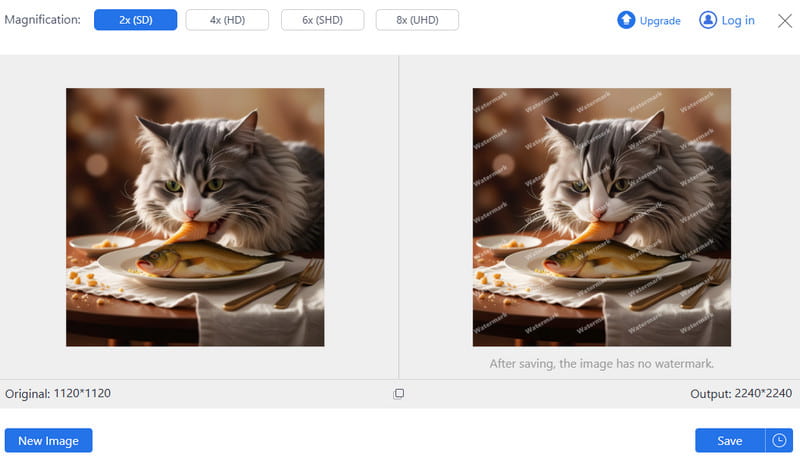This screenshot has height=464, width=800.
Task: Click the Original: 1120*1120 text
Action: (58, 394)
